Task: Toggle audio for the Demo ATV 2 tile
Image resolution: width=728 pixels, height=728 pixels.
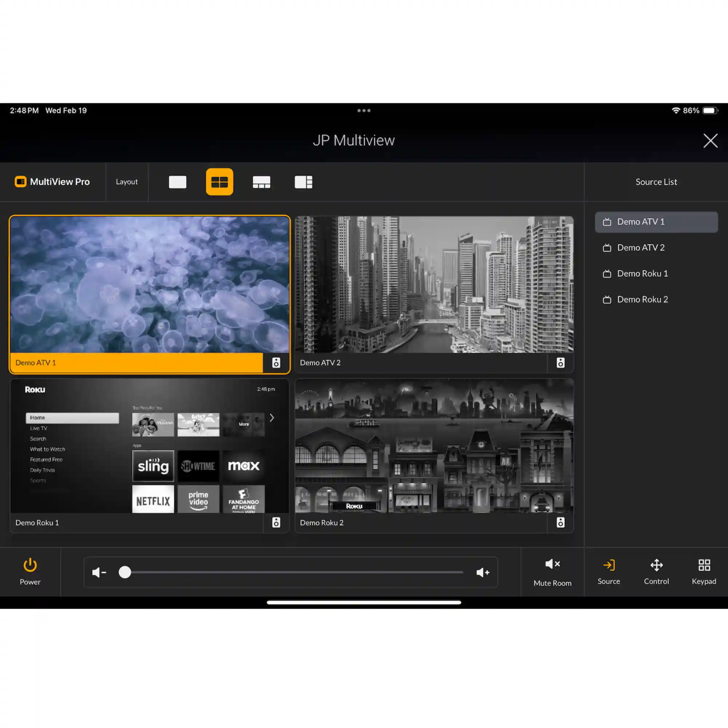Action: point(560,363)
